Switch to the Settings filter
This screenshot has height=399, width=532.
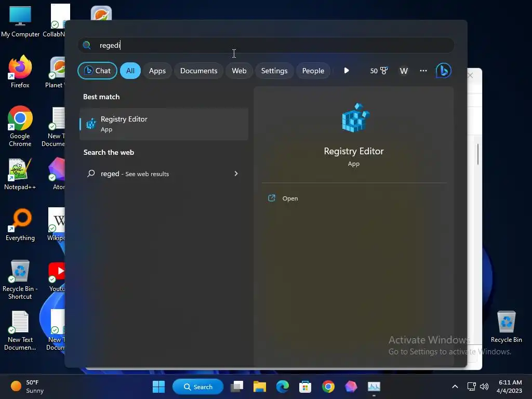(274, 71)
